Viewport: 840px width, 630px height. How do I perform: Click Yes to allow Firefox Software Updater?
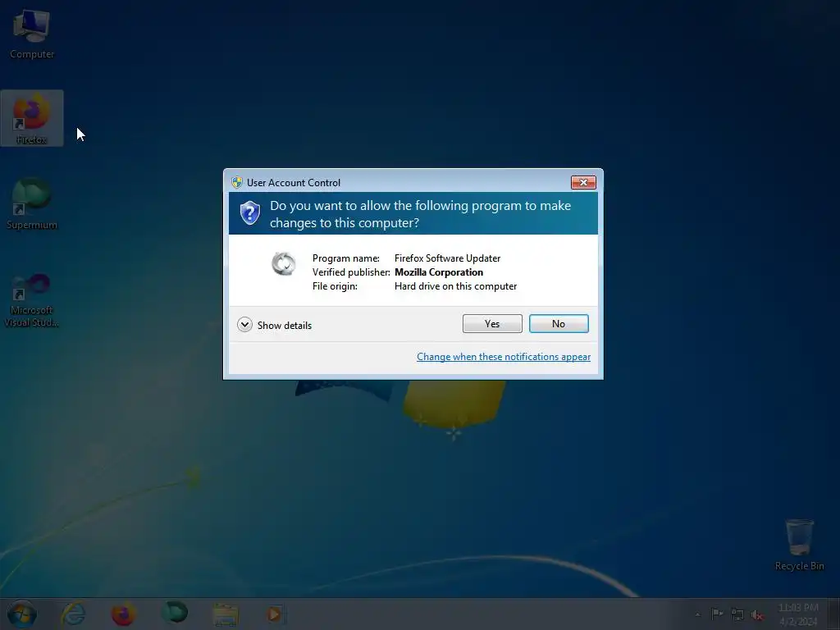[492, 323]
